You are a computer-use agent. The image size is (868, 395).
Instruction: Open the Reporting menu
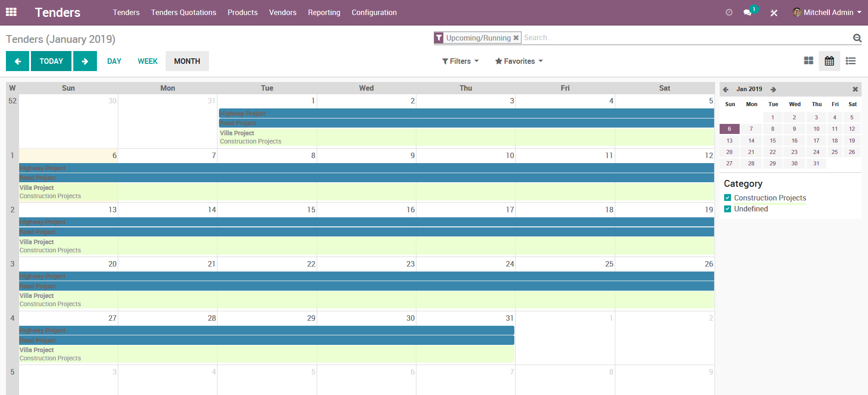tap(324, 12)
